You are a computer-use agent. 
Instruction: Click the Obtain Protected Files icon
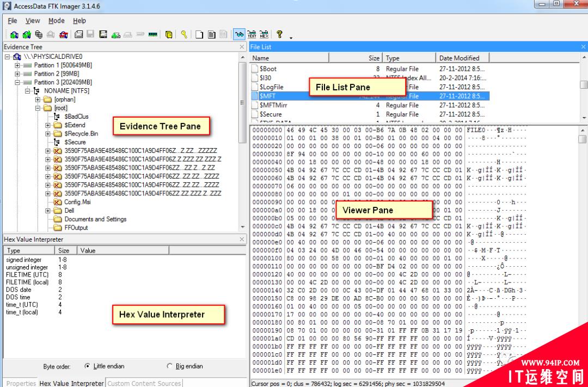pos(169,34)
